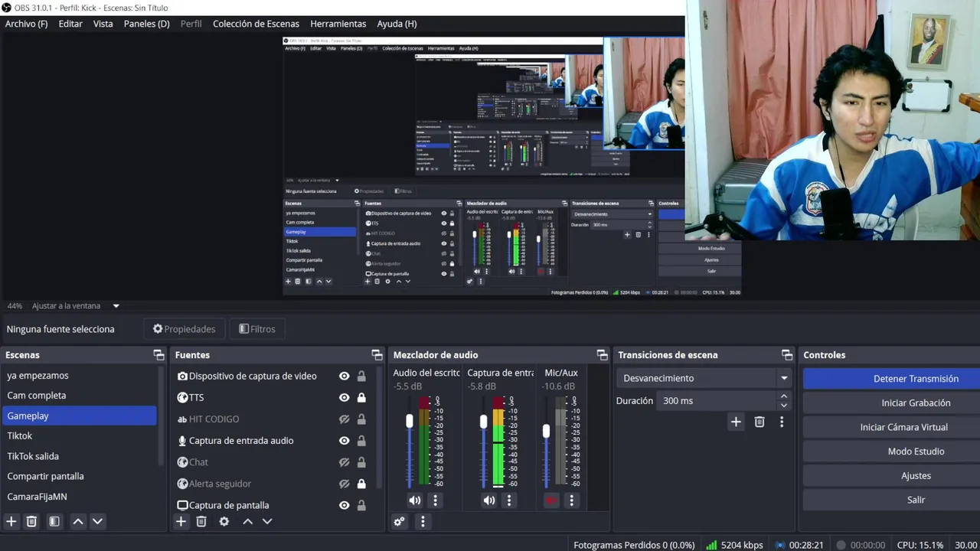Remove transition trash icon
This screenshot has height=551, width=980.
click(x=759, y=422)
